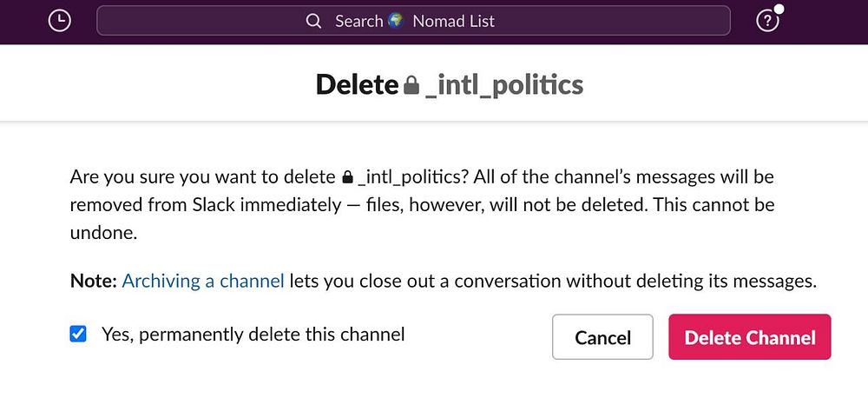868x398 pixels.
Task: Open the help question mark icon
Action: (767, 22)
